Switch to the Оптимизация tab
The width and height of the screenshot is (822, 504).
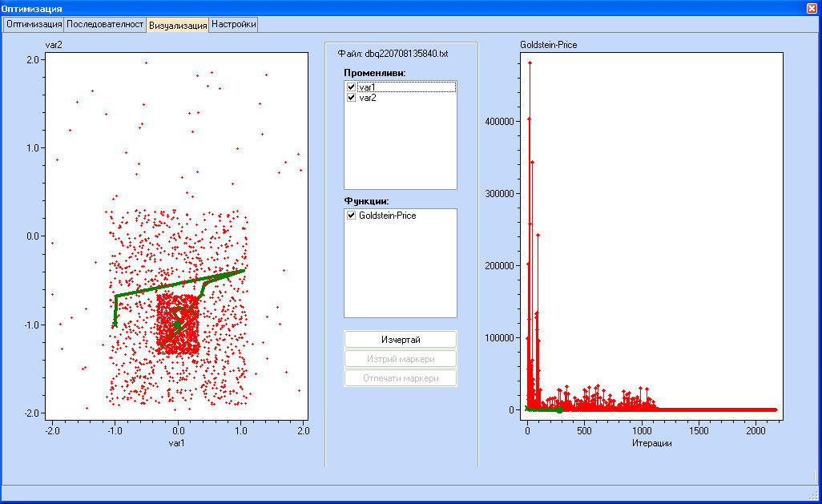click(34, 25)
